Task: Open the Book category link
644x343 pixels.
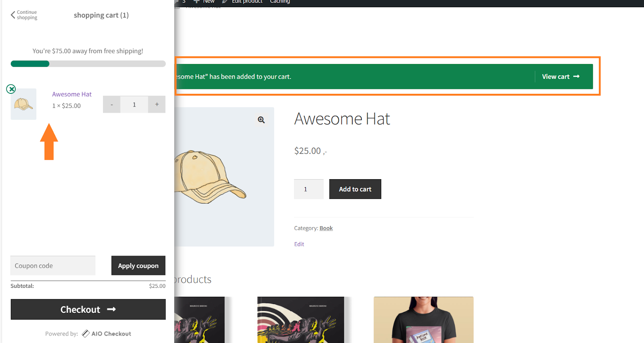Action: point(326,228)
